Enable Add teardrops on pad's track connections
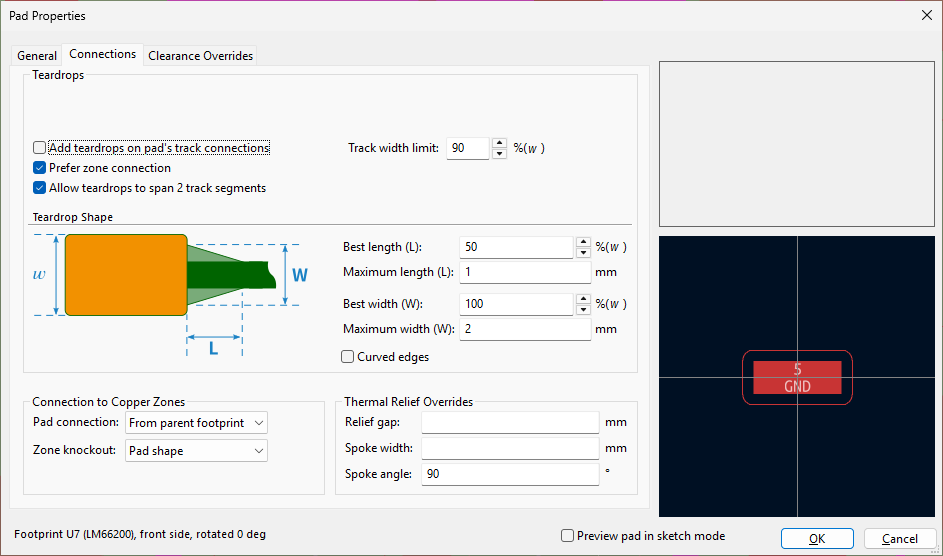This screenshot has width=943, height=556. click(40, 148)
